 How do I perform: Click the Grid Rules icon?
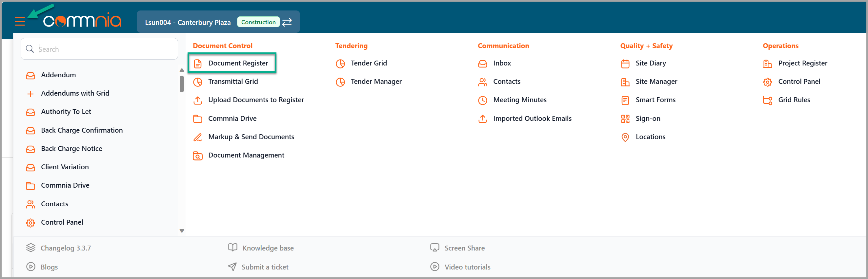[767, 100]
